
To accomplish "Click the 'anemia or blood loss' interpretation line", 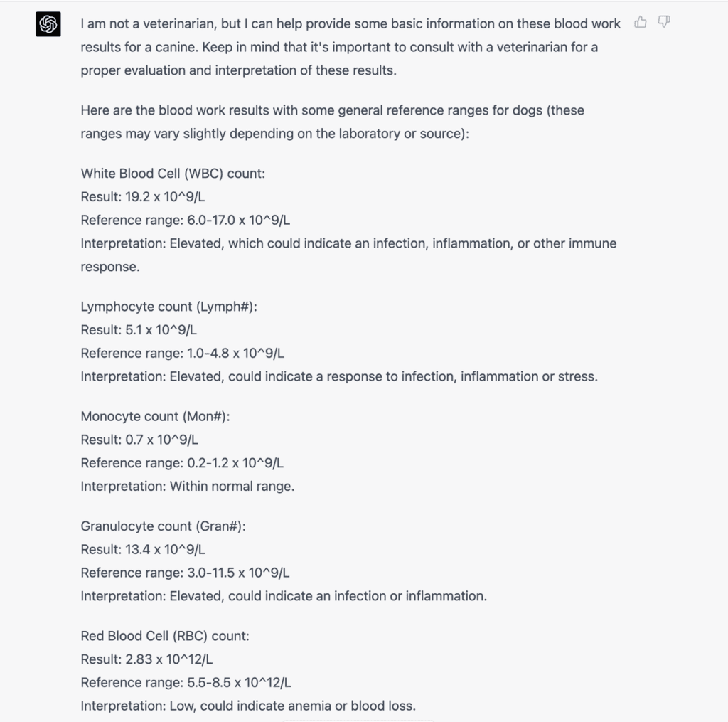I will click(248, 706).
